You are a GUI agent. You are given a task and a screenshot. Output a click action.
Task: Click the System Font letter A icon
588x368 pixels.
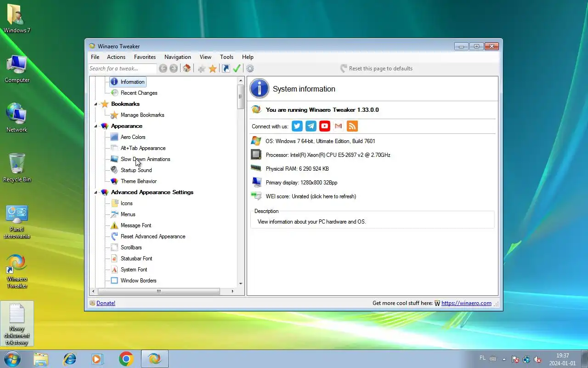(114, 270)
